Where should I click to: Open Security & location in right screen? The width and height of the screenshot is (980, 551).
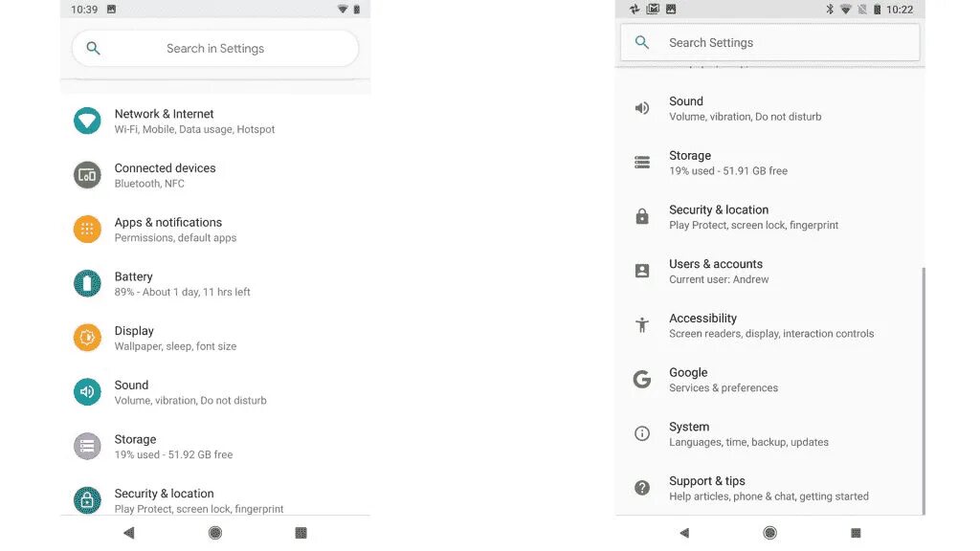(768, 217)
